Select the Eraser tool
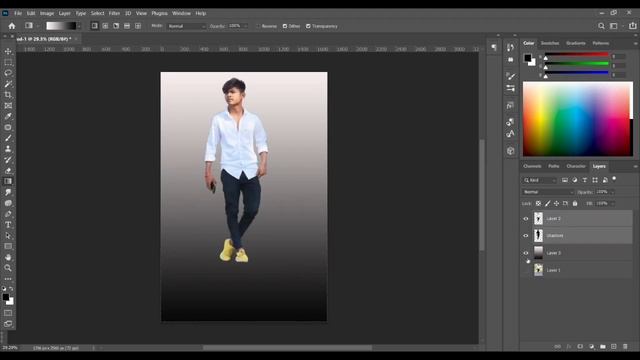The image size is (640, 360). click(x=8, y=171)
